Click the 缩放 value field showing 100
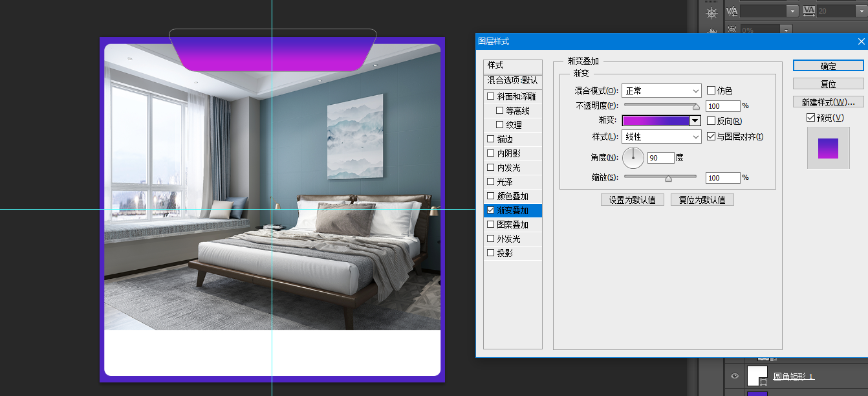This screenshot has width=868, height=396. [x=722, y=177]
